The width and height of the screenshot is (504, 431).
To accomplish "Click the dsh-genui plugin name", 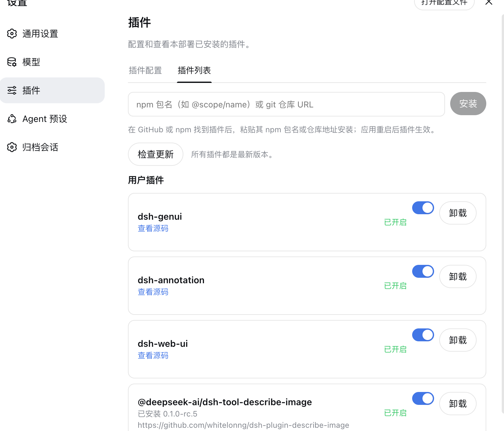I will [x=160, y=216].
